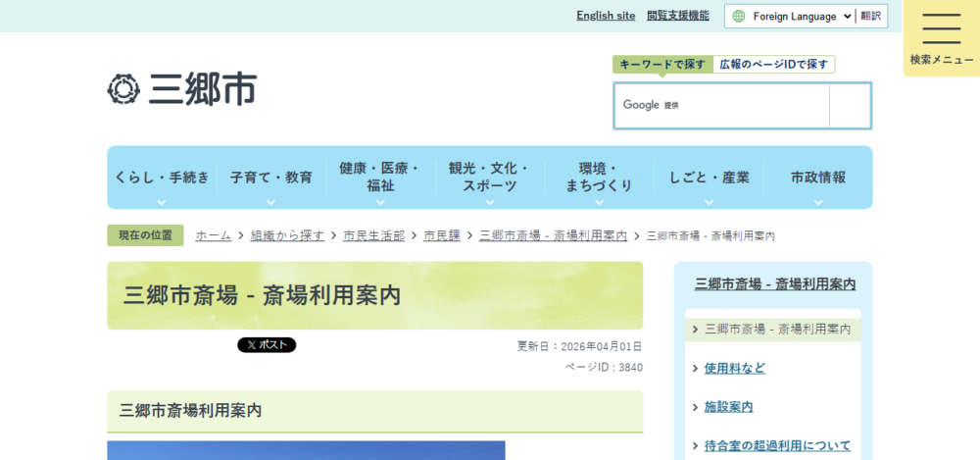The height and width of the screenshot is (460, 980).
Task: Click the 三郷市 site title text
Action: tap(203, 89)
